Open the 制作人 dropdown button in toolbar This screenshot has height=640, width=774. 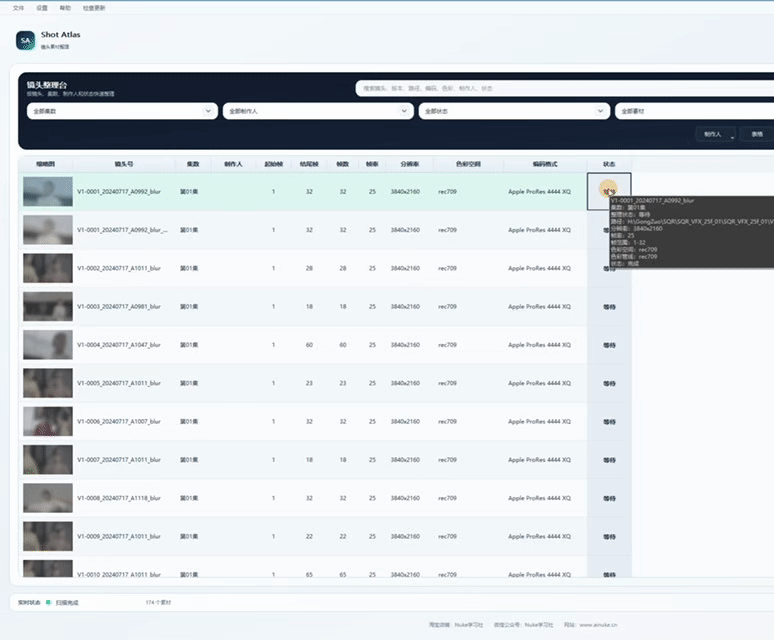[716, 134]
